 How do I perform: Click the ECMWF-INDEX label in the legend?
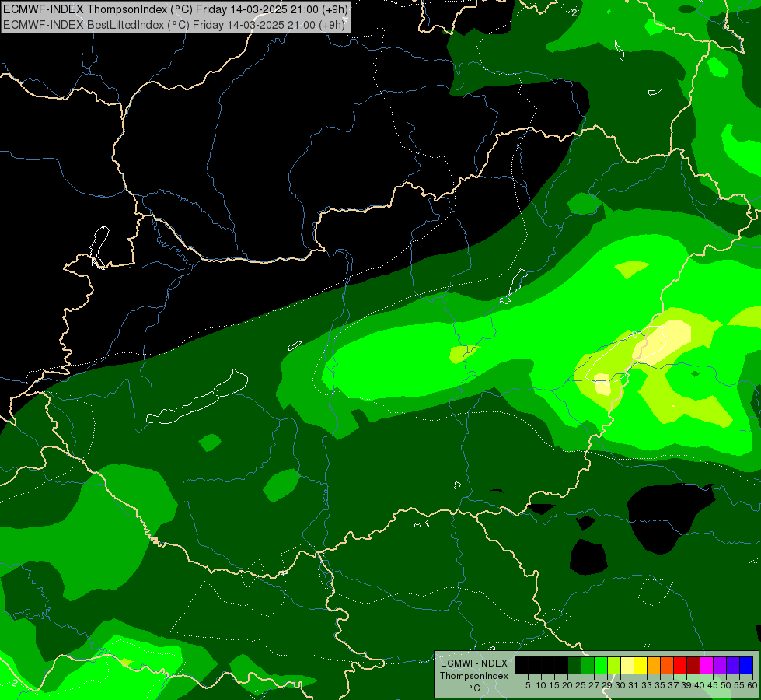coord(473,663)
